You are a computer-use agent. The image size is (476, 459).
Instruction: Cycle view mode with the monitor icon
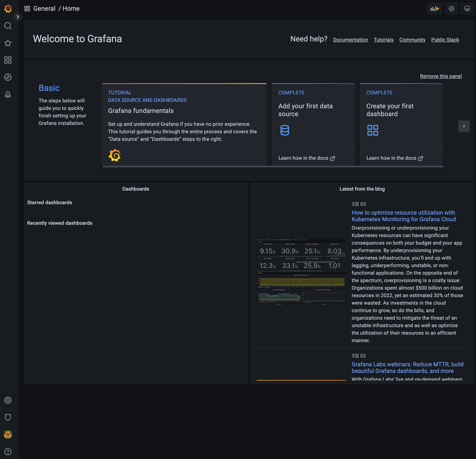point(467,9)
